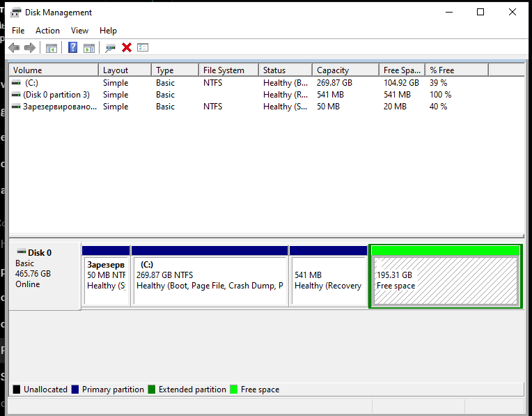Click the Healthy (R... status cell
Screen dimensions: 532x416
(x=285, y=95)
